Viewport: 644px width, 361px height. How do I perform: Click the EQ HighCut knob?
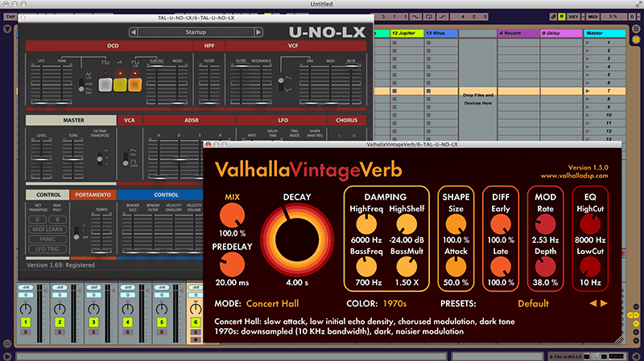590,224
